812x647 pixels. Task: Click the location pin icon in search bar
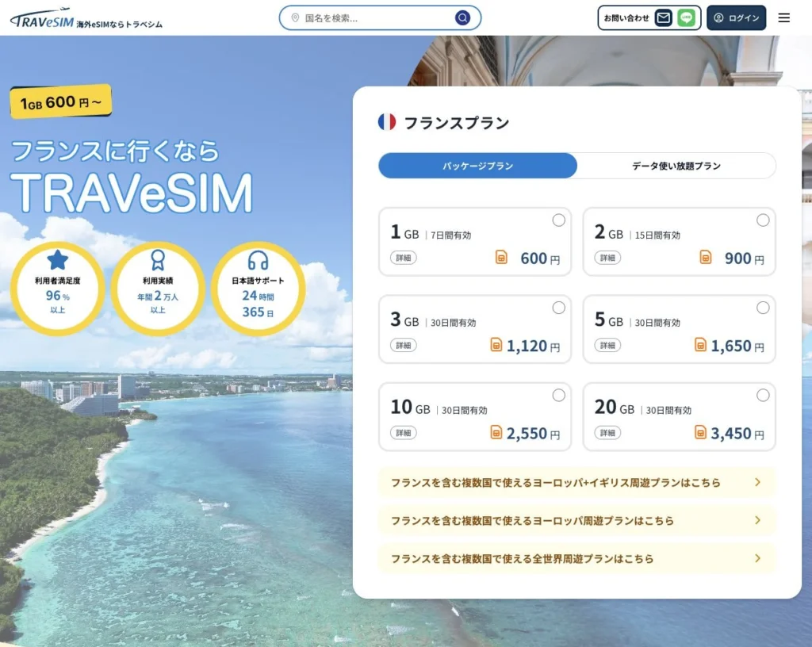(295, 18)
